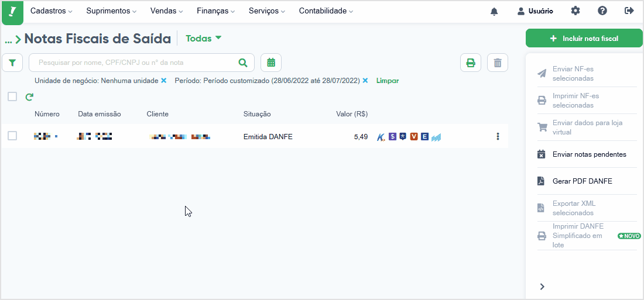This screenshot has width=644, height=300.
Task: Click the orange V icon in the row
Action: click(414, 136)
